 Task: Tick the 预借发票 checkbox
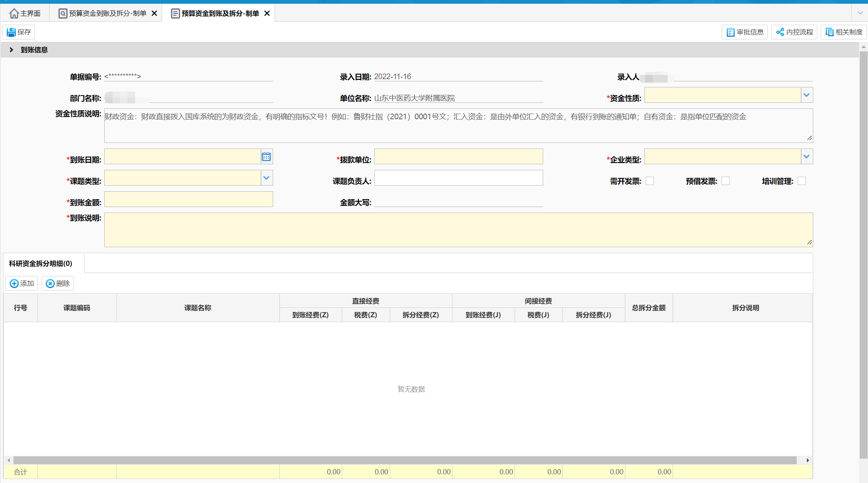725,181
